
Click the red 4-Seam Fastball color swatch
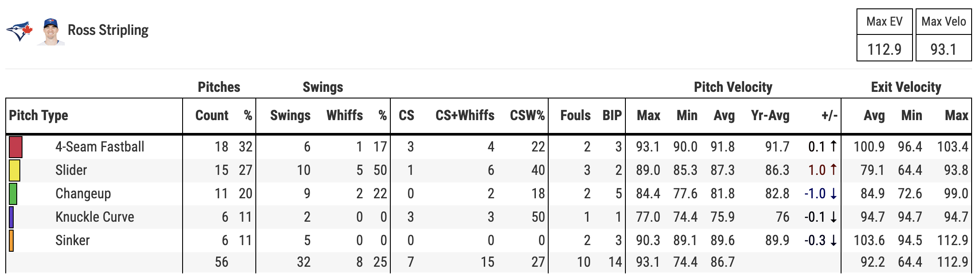tap(16, 147)
